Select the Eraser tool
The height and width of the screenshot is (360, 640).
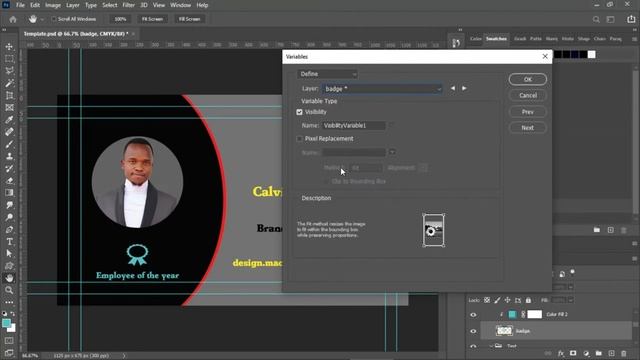pos(9,180)
